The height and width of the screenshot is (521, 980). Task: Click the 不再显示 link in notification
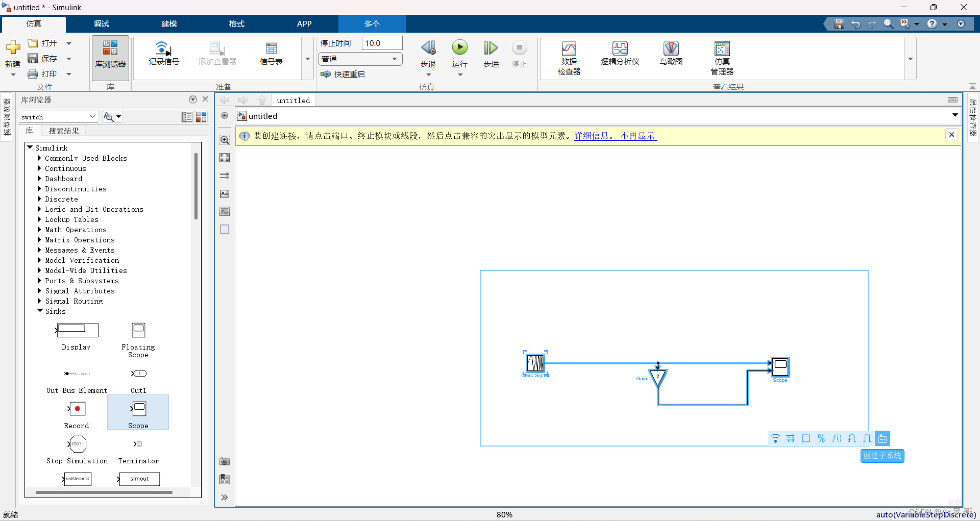[x=638, y=136]
